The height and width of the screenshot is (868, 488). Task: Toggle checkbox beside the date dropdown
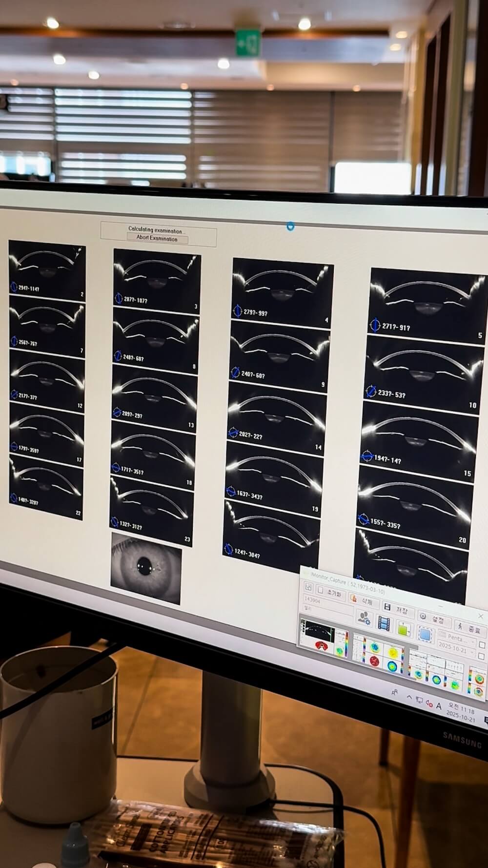482,657
